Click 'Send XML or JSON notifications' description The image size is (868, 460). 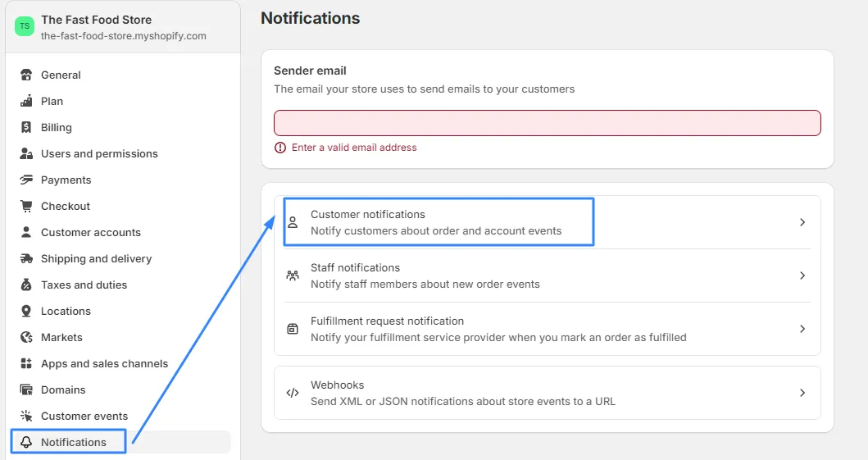click(x=463, y=401)
